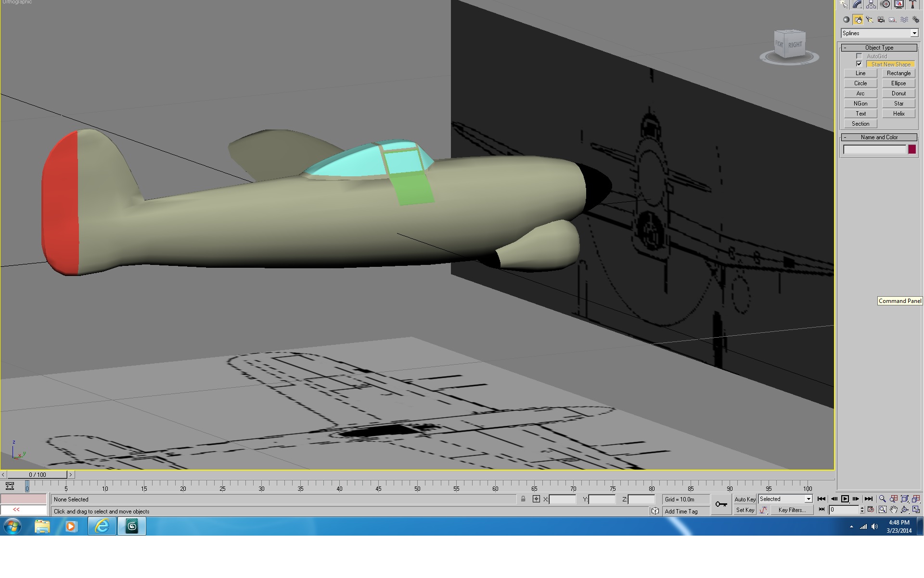Click the Rectangle spline button
Viewport: 924px width, 578px height.
point(898,73)
